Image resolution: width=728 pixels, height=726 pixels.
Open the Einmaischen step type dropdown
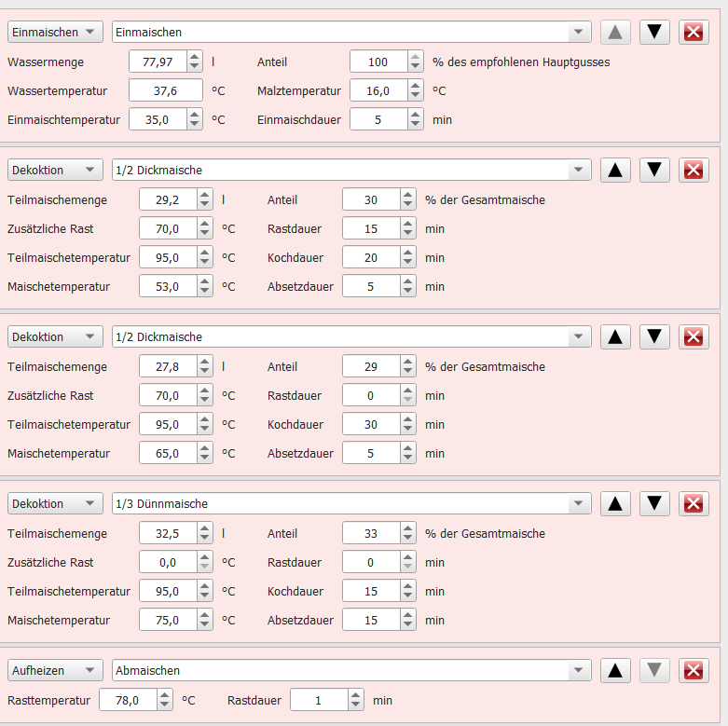pos(54,33)
